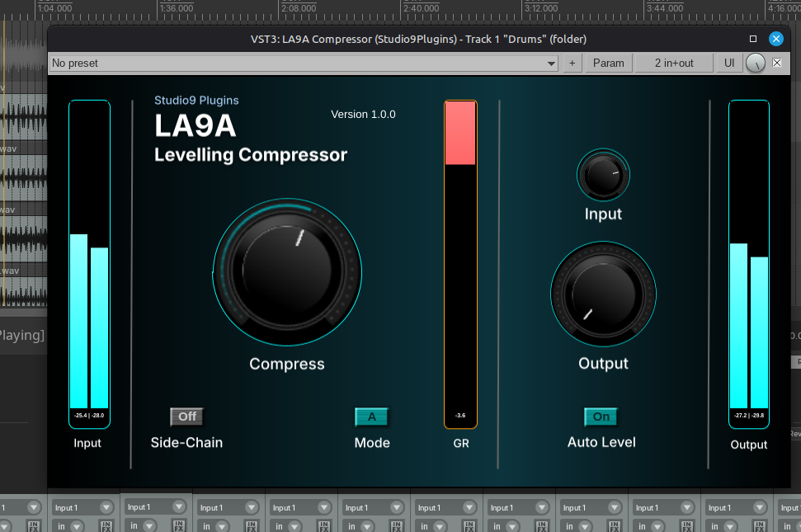Toggle the Side-Chain Off button
Screen dimensions: 801x532
tap(187, 417)
